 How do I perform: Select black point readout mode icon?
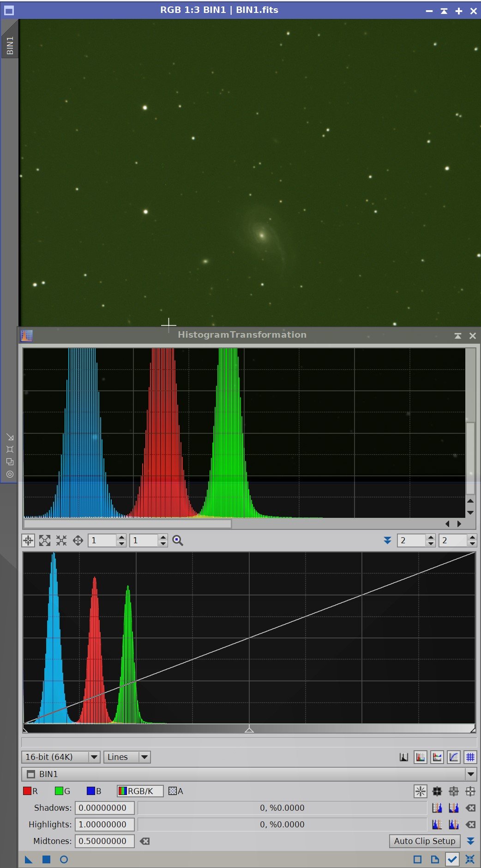click(x=437, y=791)
